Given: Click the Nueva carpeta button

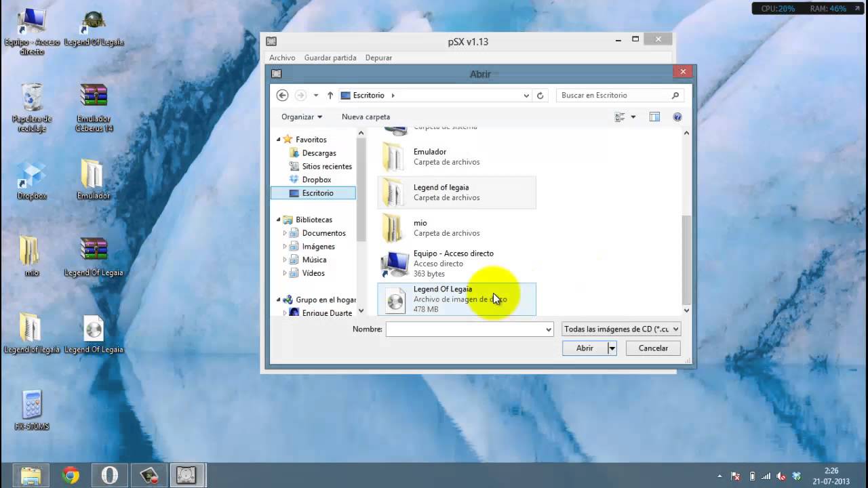Looking at the screenshot, I should coord(366,117).
